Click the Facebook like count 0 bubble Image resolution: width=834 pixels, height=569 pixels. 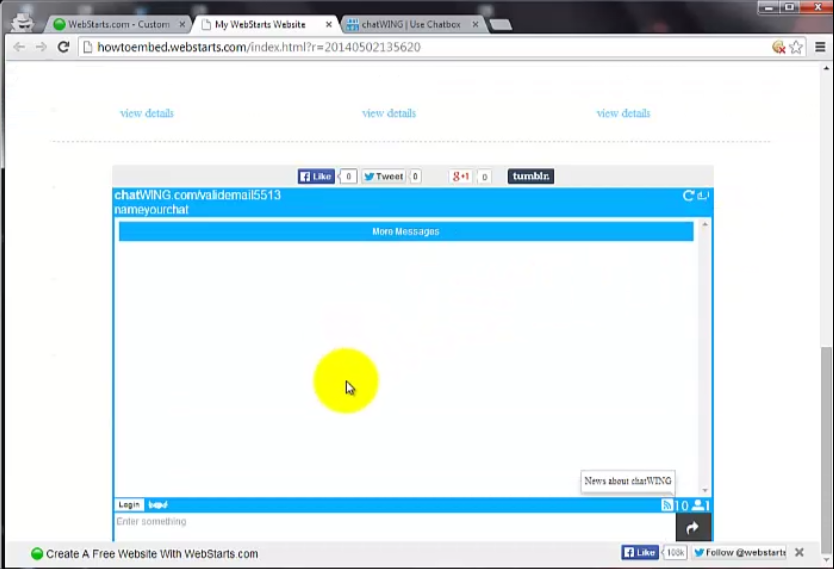click(348, 177)
